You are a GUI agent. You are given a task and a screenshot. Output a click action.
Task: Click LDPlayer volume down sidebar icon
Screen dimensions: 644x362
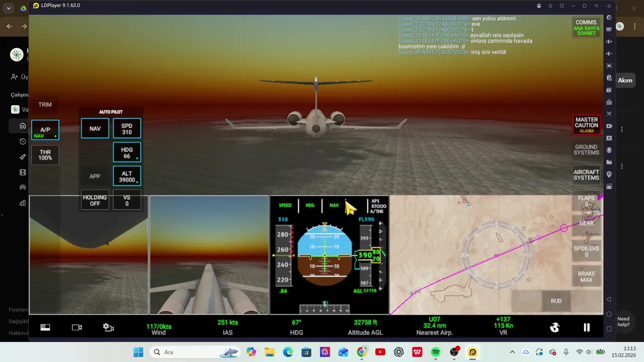[609, 54]
